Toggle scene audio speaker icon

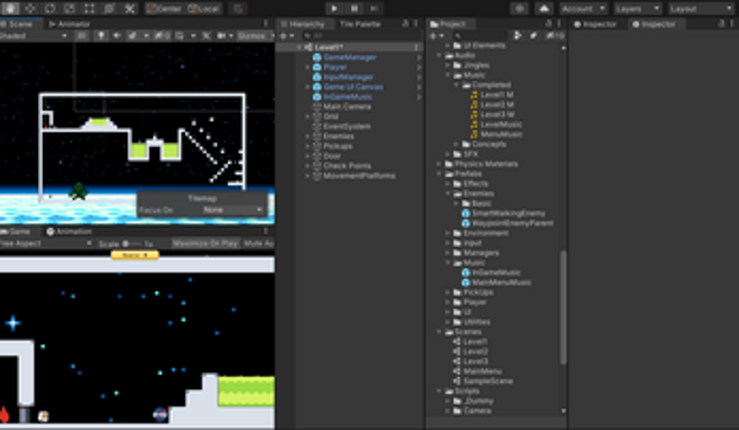117,36
